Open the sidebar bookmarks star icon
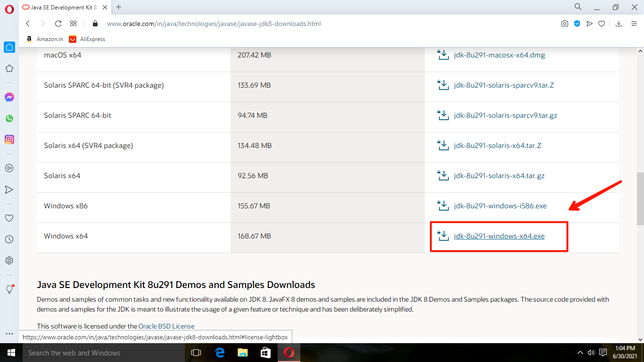Image resolution: width=644 pixels, height=362 pixels. (9, 69)
